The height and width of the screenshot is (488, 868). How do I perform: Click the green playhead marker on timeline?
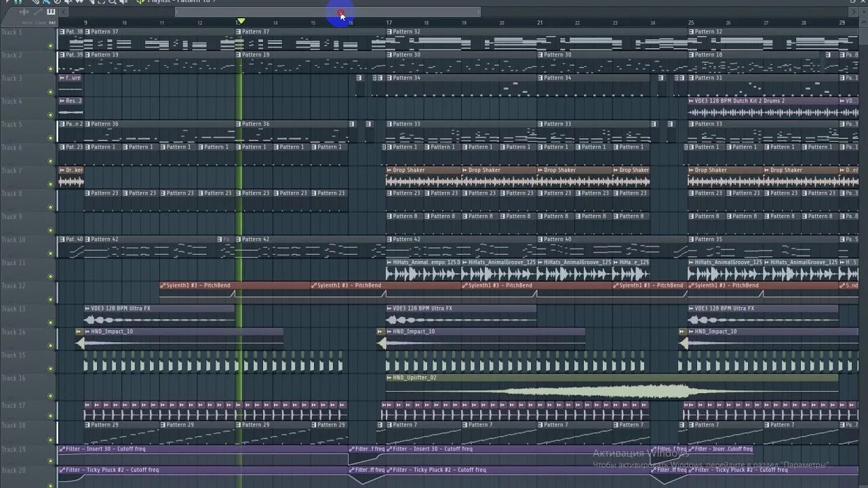[241, 22]
